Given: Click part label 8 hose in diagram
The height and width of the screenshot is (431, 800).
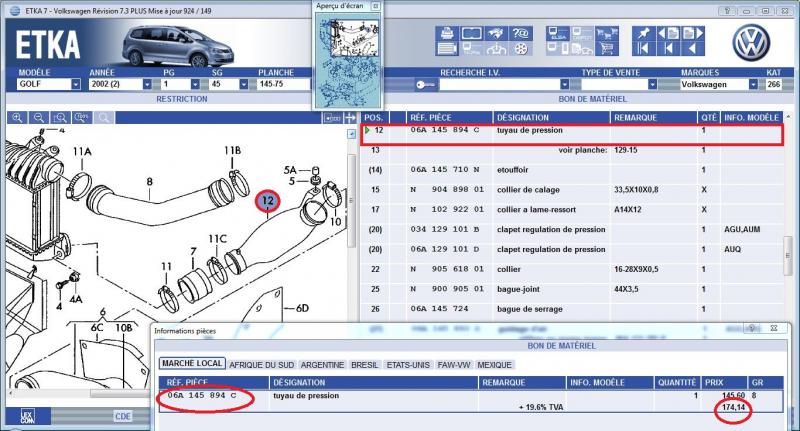Looking at the screenshot, I should point(149,182).
